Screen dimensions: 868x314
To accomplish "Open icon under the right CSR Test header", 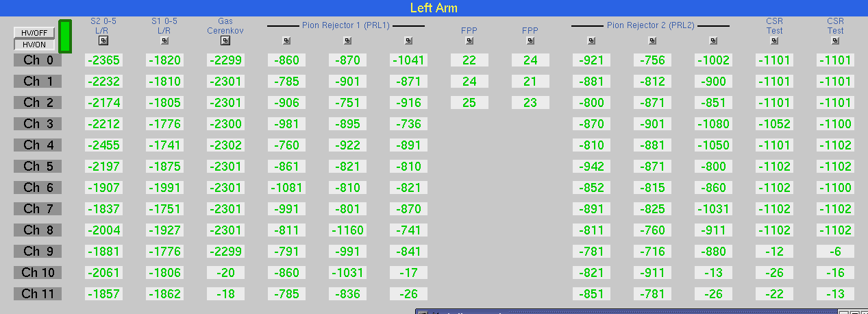I will [835, 40].
